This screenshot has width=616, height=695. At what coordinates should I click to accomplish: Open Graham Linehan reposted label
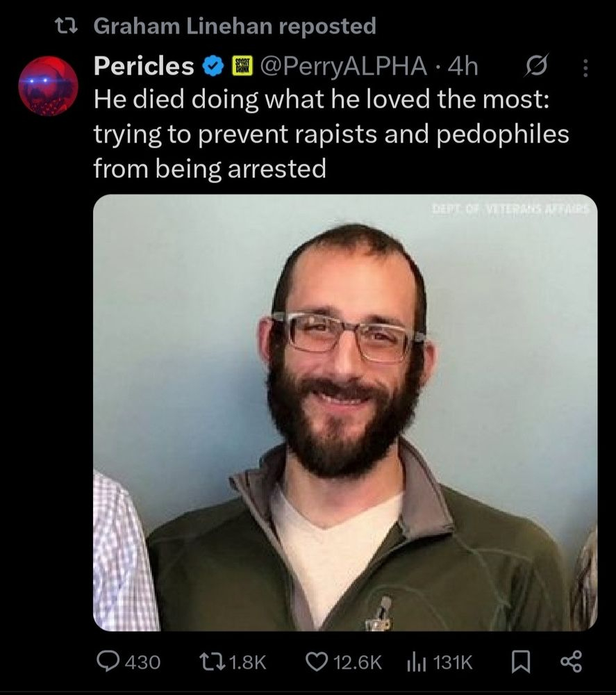click(235, 26)
